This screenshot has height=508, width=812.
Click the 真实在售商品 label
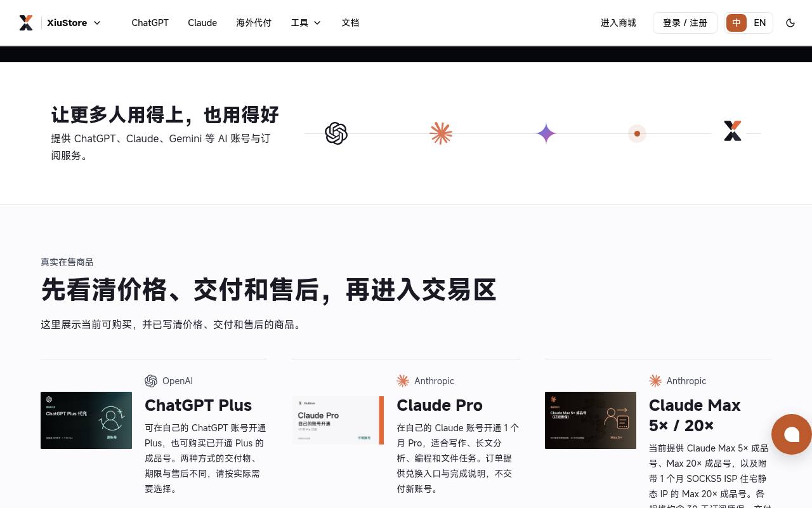coord(67,262)
